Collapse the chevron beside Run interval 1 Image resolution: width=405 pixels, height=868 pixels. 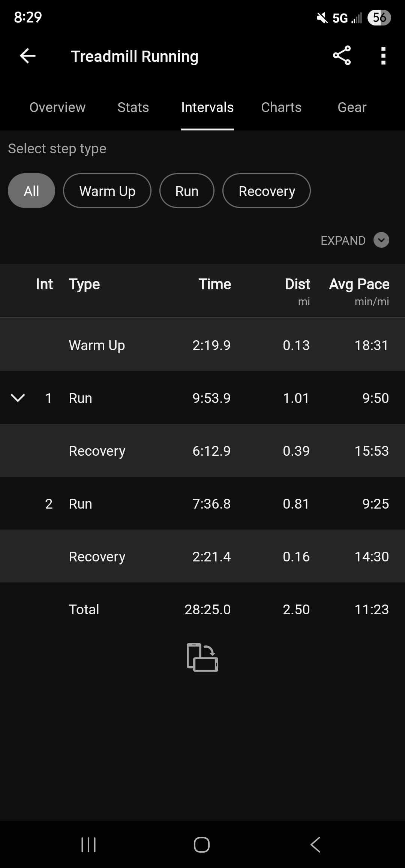pyautogui.click(x=18, y=398)
